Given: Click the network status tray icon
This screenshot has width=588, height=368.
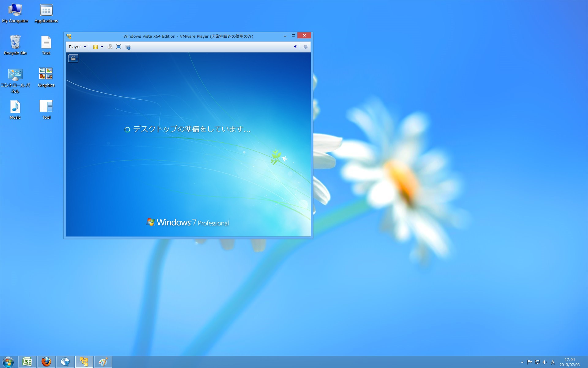Looking at the screenshot, I should (x=537, y=362).
